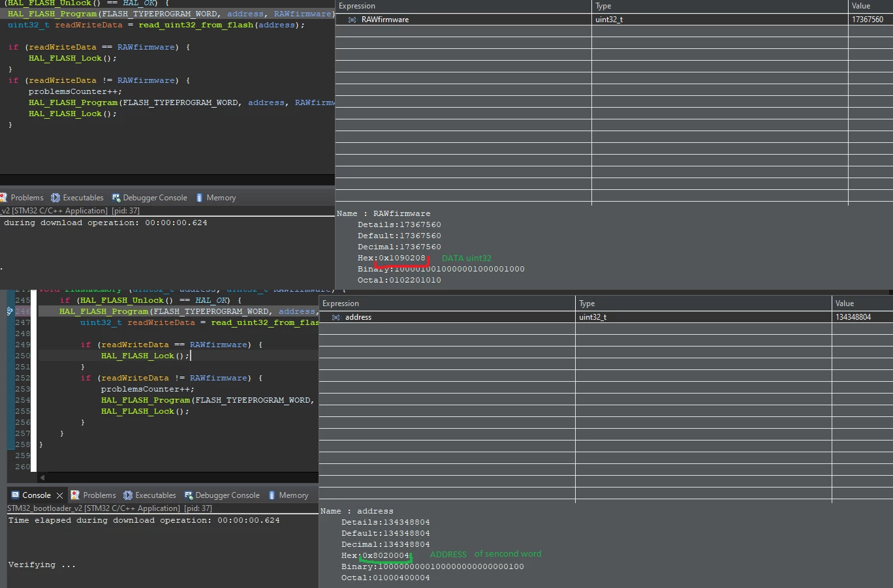
Task: Click the 'Name : RAWfirmware' details line
Action: tap(383, 213)
